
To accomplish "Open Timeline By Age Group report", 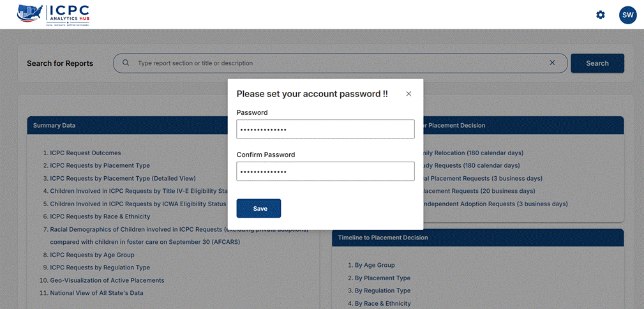I will pyautogui.click(x=375, y=265).
